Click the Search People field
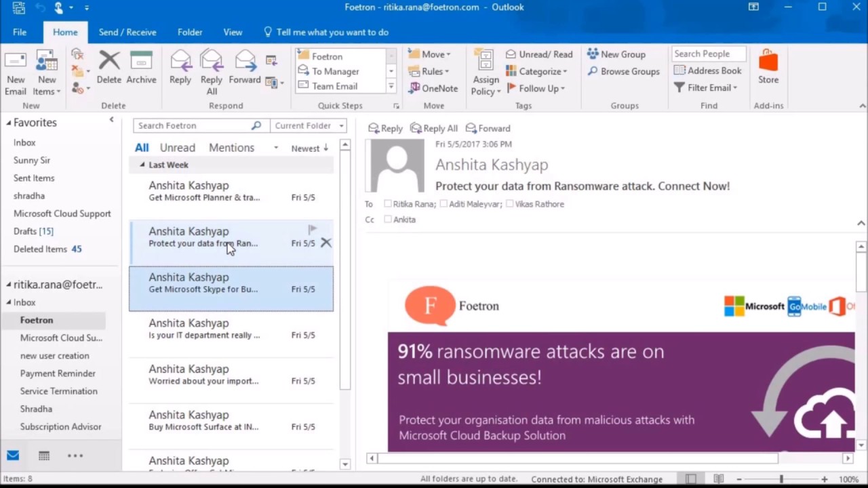The width and height of the screenshot is (868, 488). point(709,54)
